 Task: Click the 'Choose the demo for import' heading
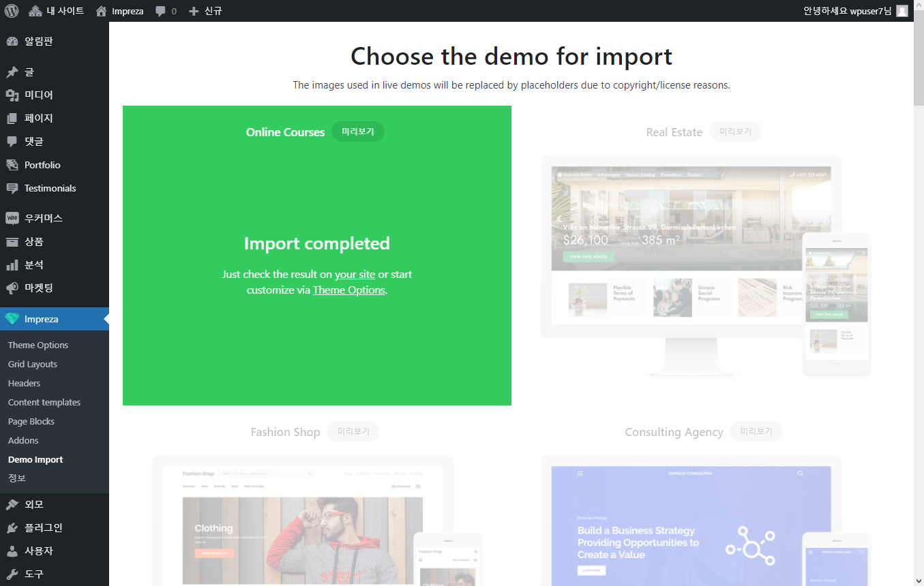(511, 56)
